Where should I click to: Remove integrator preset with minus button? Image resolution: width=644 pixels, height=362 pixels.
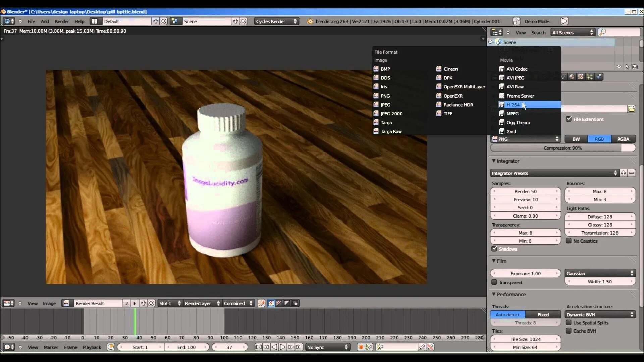[632, 173]
